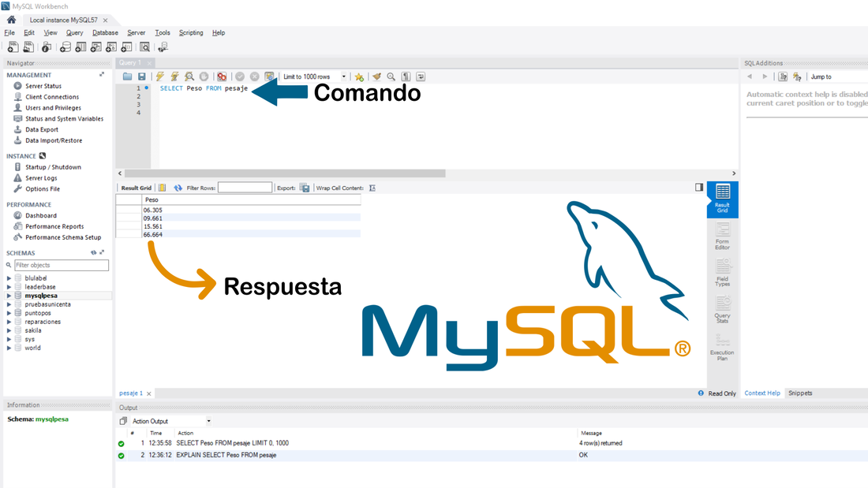Run EXPLAIN on current statement icon
The image size is (868, 488).
(x=189, y=76)
